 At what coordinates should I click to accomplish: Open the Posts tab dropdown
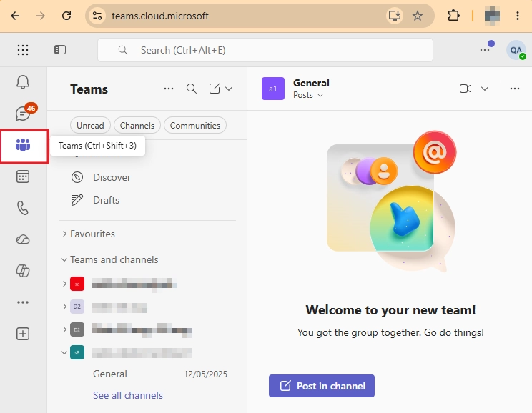point(308,95)
